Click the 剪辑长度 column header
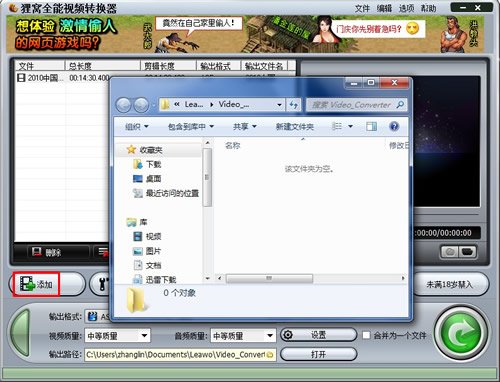Viewport: 500px width, 382px height. [x=168, y=66]
